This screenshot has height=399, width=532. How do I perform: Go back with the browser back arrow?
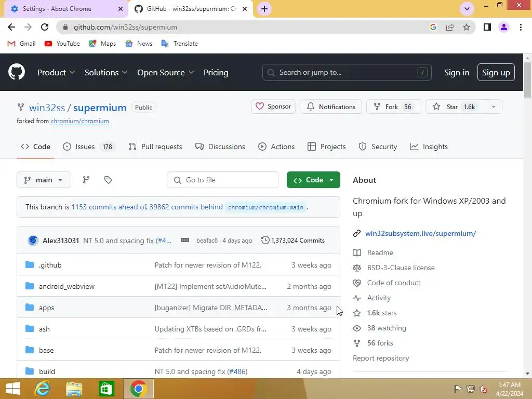(x=11, y=27)
